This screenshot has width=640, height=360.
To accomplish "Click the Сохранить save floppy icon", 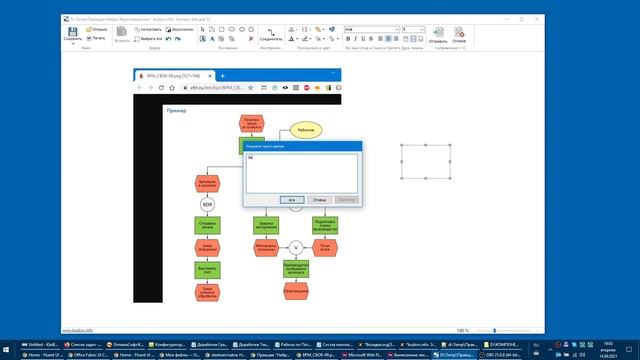I will click(x=73, y=31).
